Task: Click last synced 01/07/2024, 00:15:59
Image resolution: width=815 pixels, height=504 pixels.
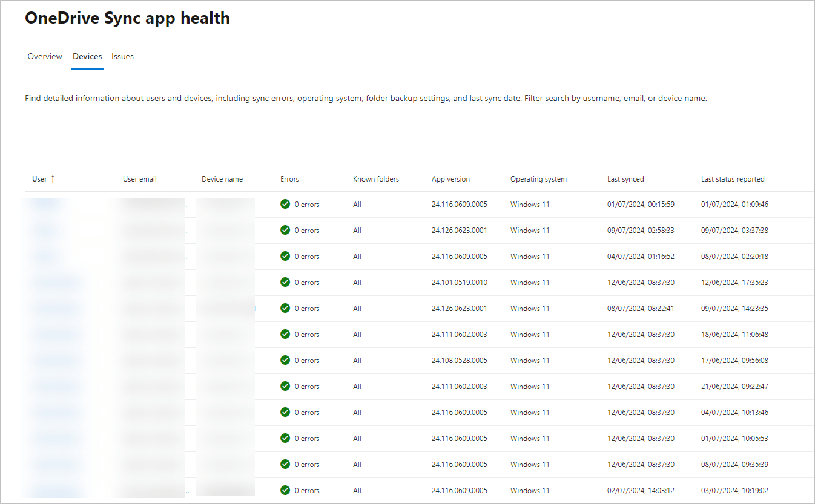Action: pos(641,205)
